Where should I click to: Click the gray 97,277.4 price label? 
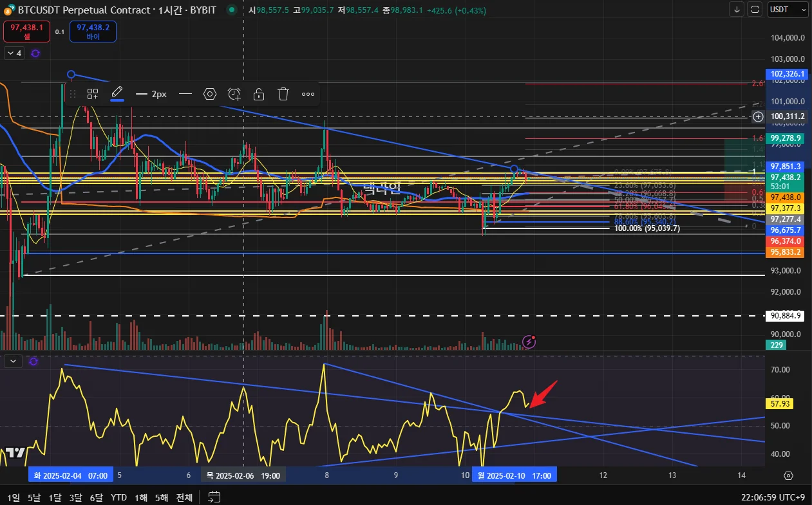[x=786, y=219]
